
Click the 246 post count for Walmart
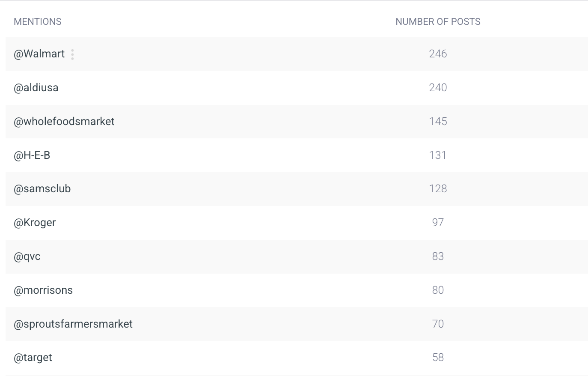[438, 54]
